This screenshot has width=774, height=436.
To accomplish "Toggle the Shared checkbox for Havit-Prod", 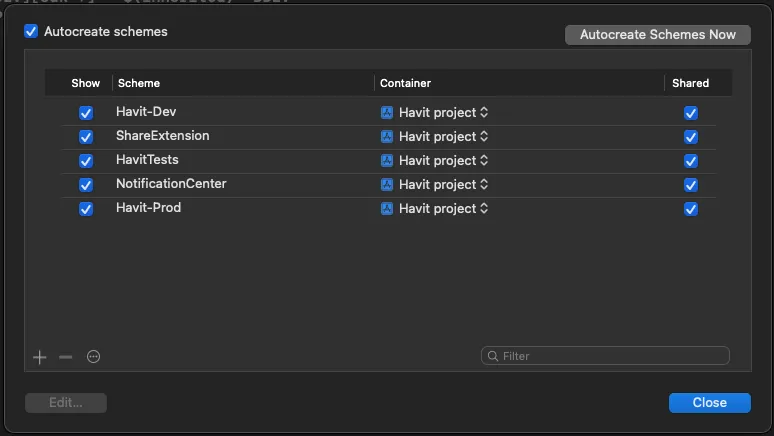I will [690, 209].
